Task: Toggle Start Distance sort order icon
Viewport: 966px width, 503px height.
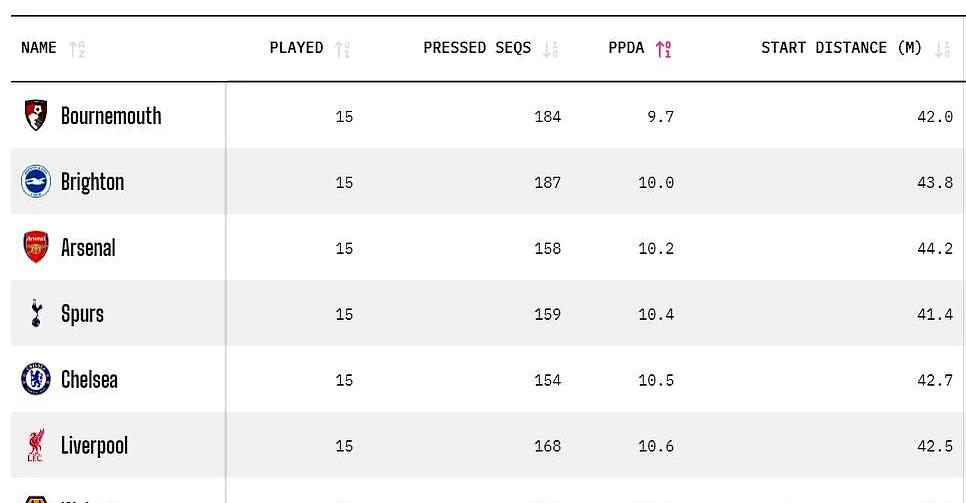Action: click(942, 49)
